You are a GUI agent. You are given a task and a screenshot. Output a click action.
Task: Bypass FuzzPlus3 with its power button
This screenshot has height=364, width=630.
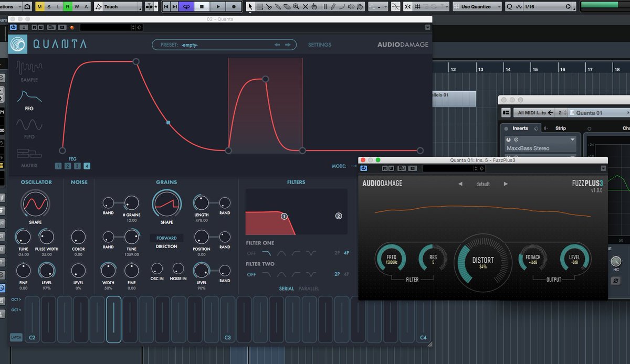pyautogui.click(x=364, y=168)
